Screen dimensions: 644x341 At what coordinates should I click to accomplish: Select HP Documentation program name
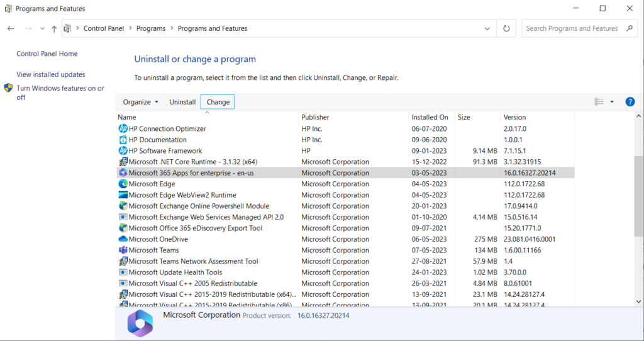(x=157, y=140)
